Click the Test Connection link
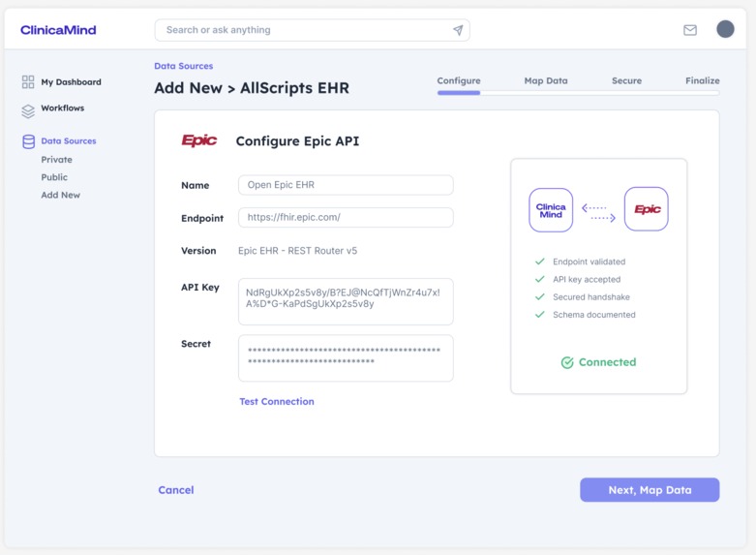756x555 pixels. [277, 402]
